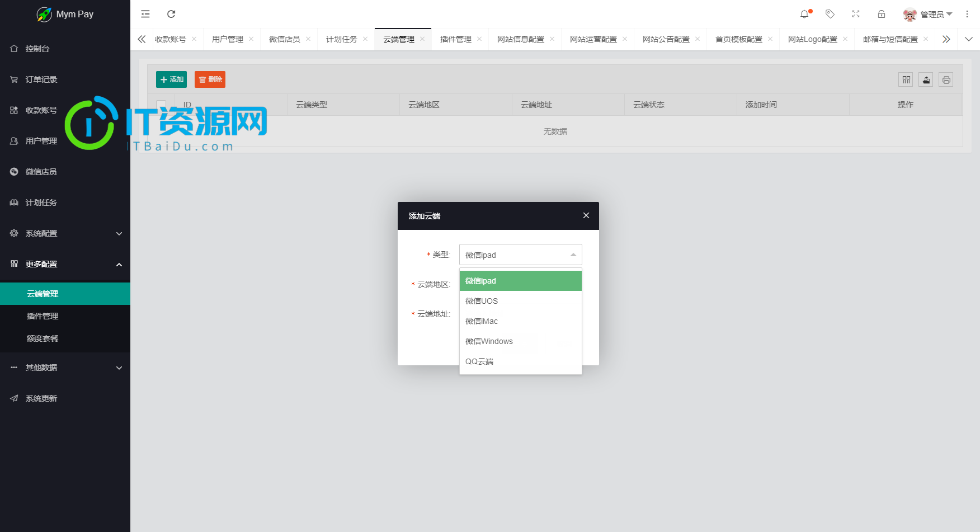Viewport: 980px width, 532px height.
Task: Close the 邮箱与短信配置 tab
Action: (926, 39)
